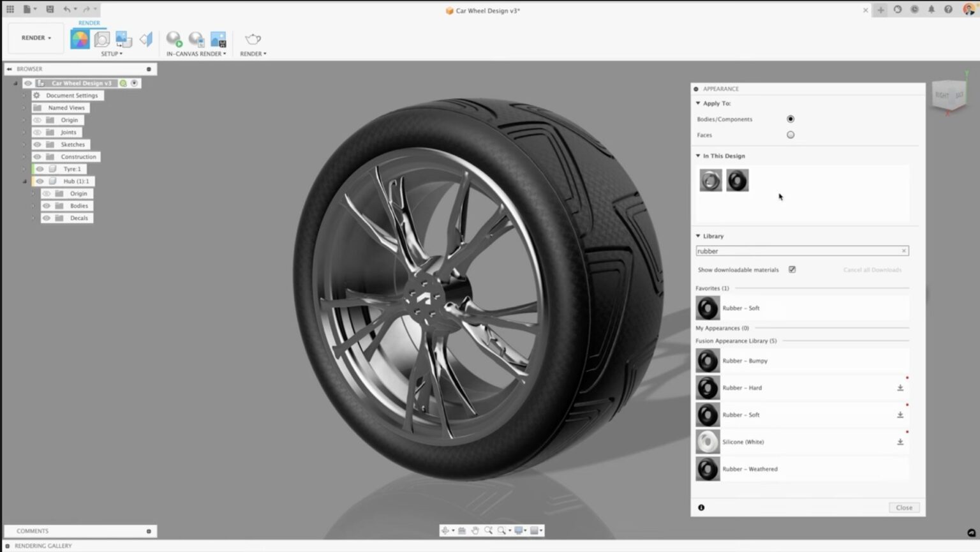
Task: Select the Faces radio button under Apply To
Action: (791, 135)
